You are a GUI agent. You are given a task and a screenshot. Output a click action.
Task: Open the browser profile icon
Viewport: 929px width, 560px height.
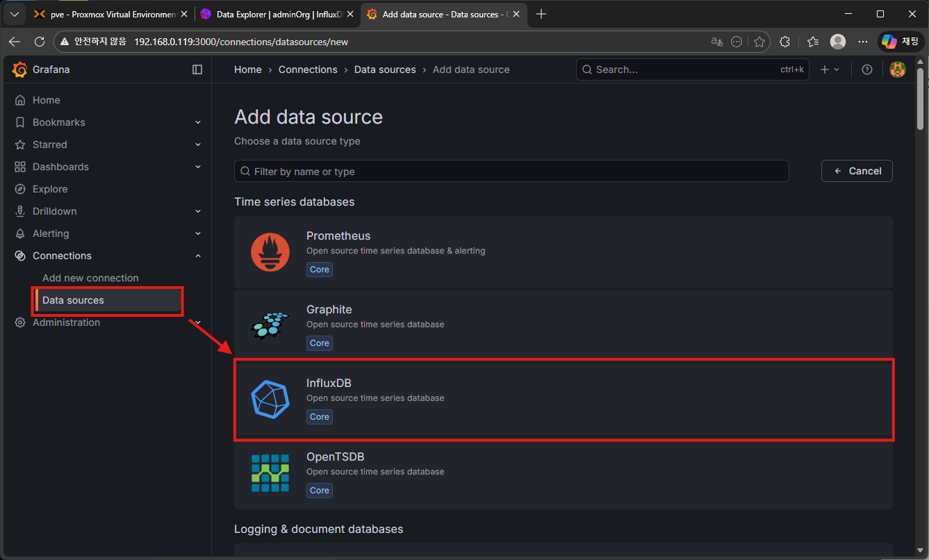838,42
